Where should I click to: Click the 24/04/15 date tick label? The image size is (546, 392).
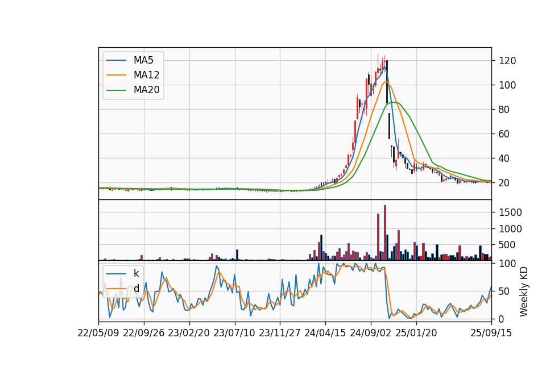[x=325, y=333]
